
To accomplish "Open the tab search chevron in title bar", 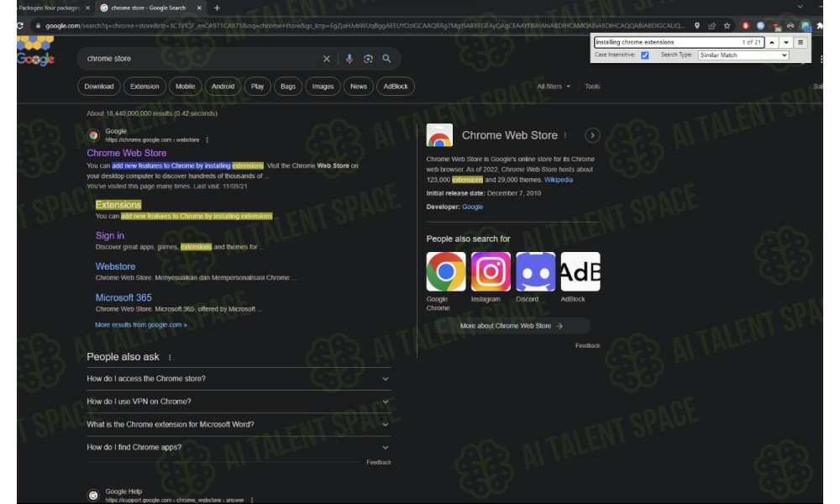I will (800, 7).
